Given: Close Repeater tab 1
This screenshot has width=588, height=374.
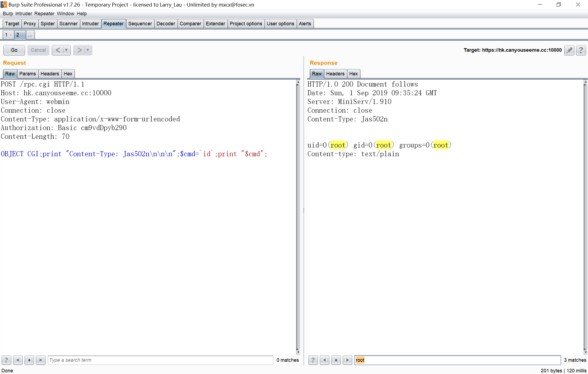Looking at the screenshot, I should point(11,35).
